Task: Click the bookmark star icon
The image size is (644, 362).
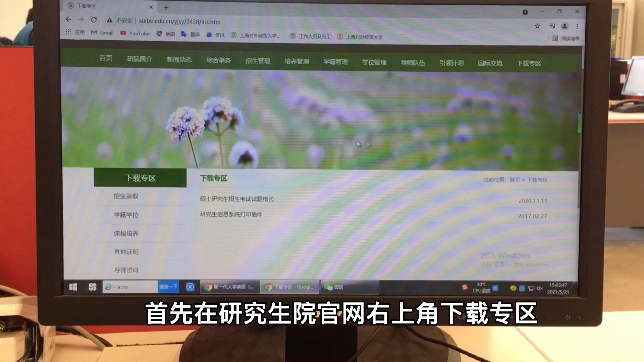Action: pos(537,25)
